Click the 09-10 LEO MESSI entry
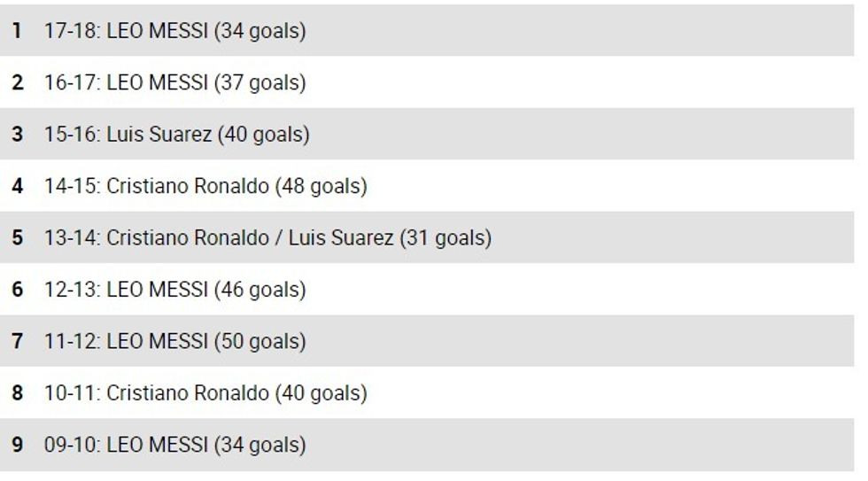 coord(174,445)
